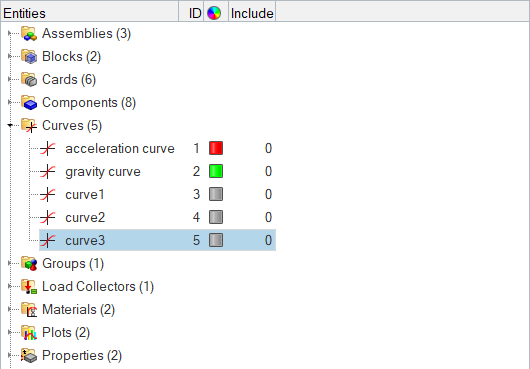The height and width of the screenshot is (369, 530).
Task: Select the Components (8) label
Action: pyautogui.click(x=89, y=102)
